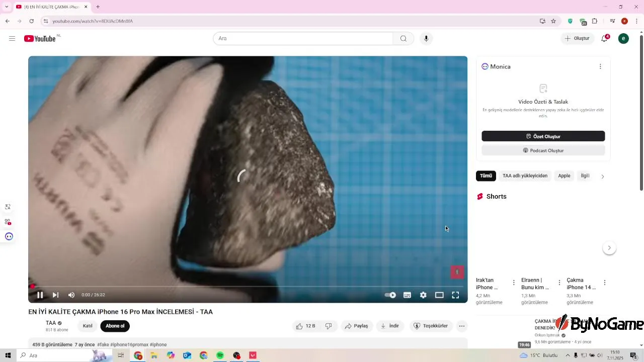Open a new browser tab
Viewport: 644px width, 362px height.
coord(98,7)
